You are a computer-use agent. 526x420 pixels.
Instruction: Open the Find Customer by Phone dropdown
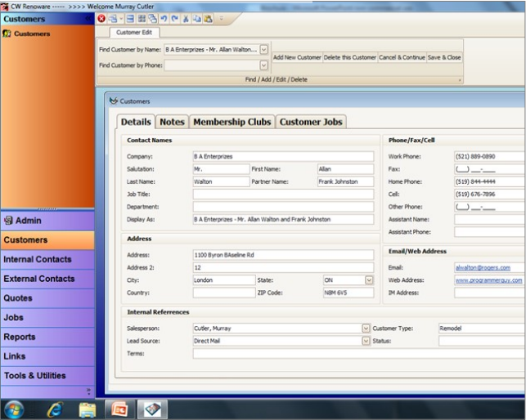(x=263, y=65)
